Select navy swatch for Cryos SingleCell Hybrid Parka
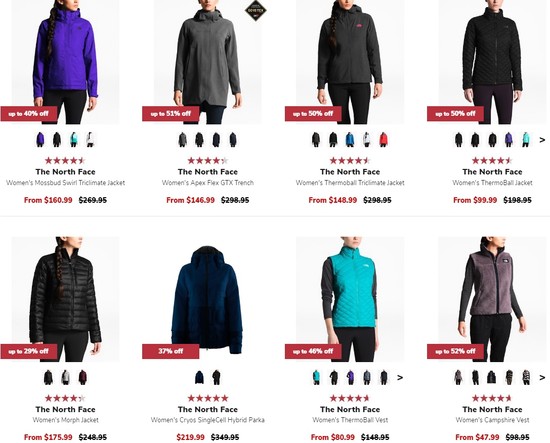Screen dimensions: 550x443 pos(199,377)
